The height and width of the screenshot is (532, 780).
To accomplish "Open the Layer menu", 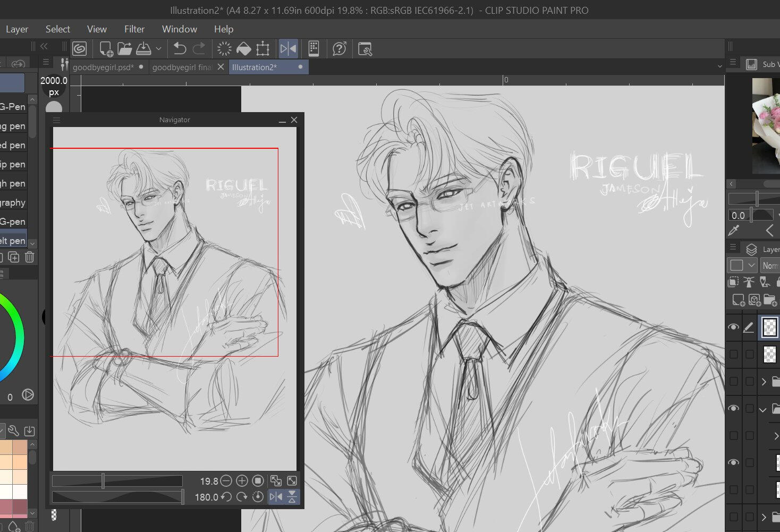I will [x=17, y=29].
